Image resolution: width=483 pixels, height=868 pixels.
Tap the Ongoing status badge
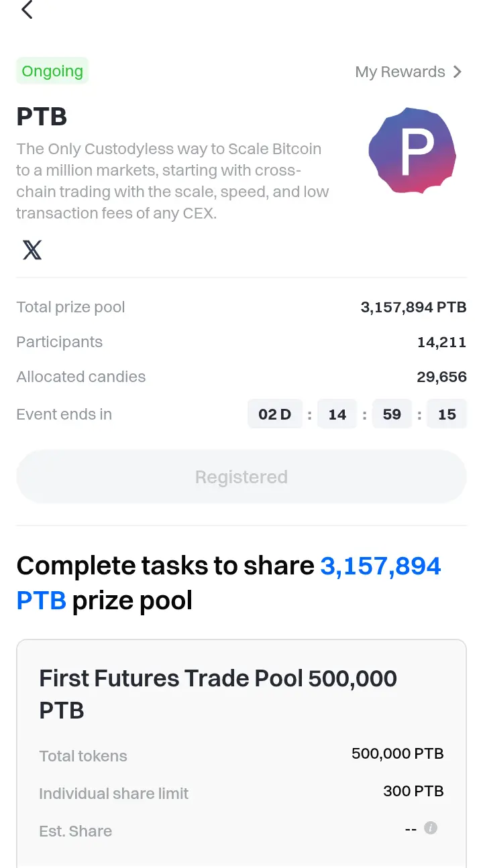[52, 71]
